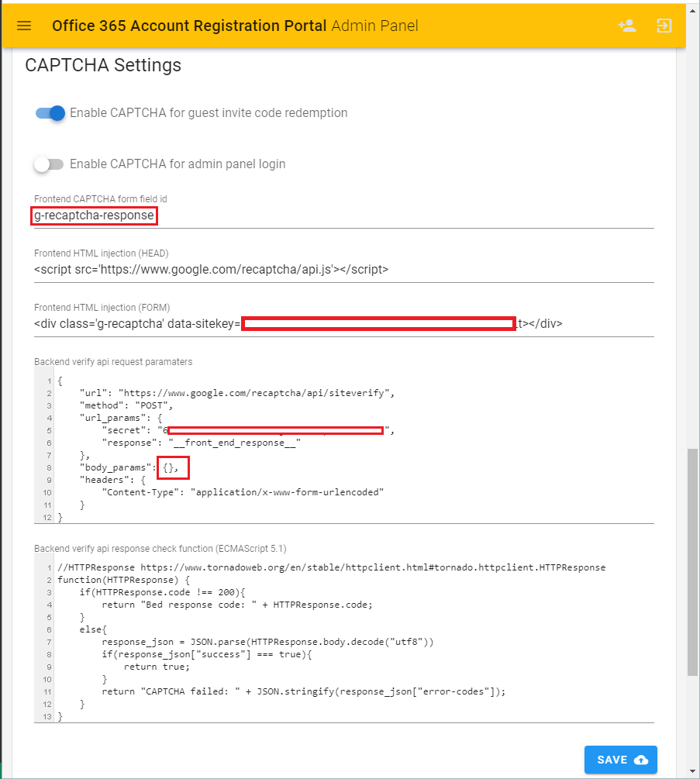The image size is (700, 779).
Task: Click the HTTPResponse.code !== 200 line
Action: (x=163, y=593)
